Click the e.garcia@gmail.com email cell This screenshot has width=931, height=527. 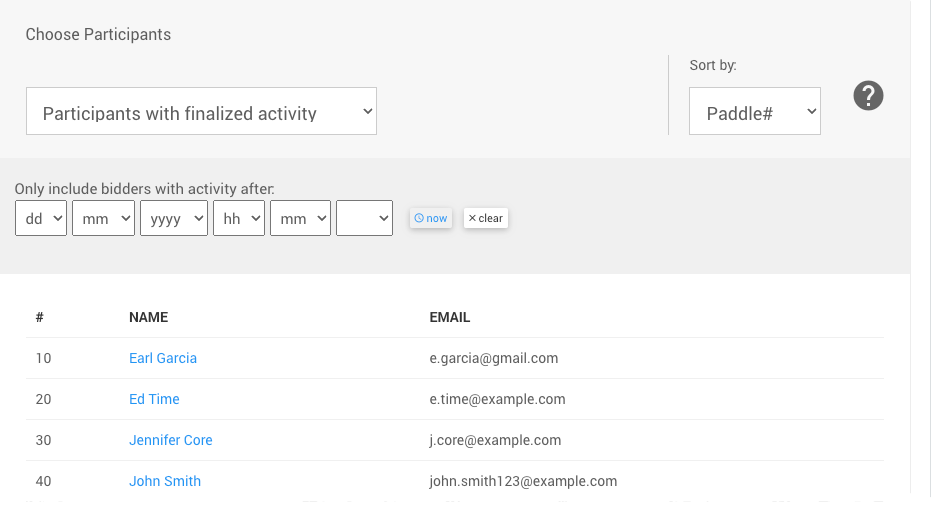(x=494, y=358)
